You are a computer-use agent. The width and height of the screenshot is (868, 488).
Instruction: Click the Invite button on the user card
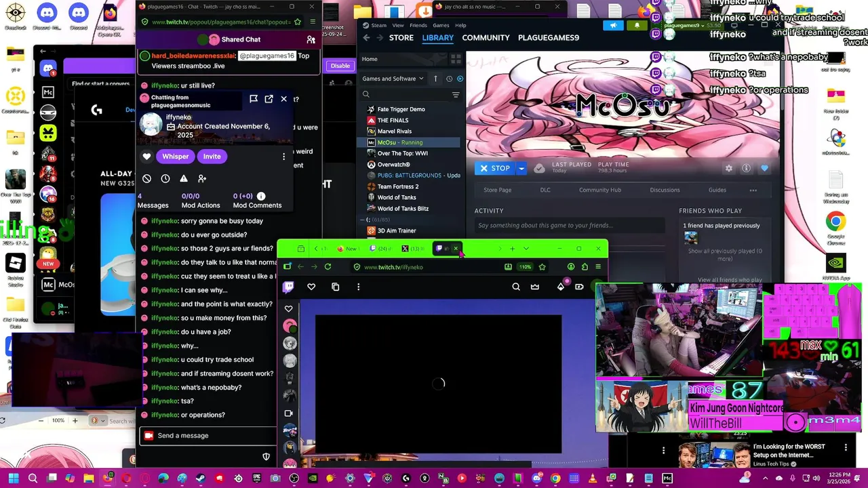212,157
